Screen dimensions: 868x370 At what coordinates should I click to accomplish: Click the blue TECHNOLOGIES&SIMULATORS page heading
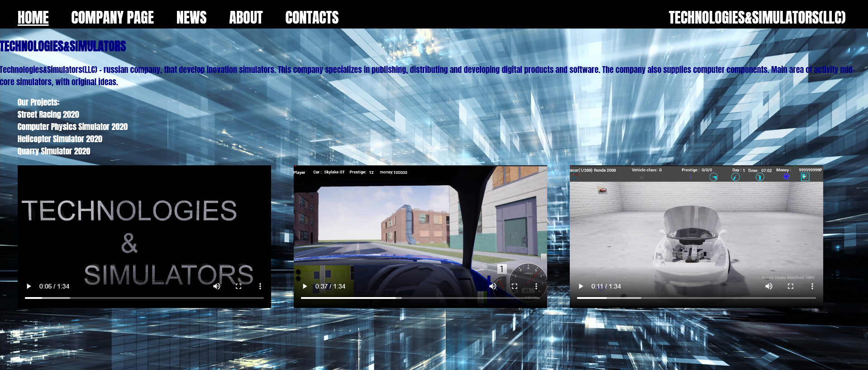coord(63,46)
